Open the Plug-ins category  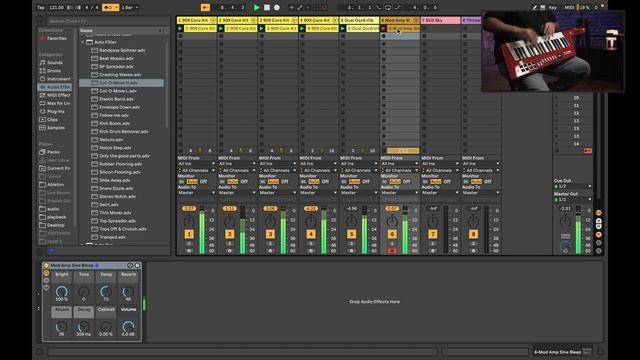pyautogui.click(x=56, y=111)
